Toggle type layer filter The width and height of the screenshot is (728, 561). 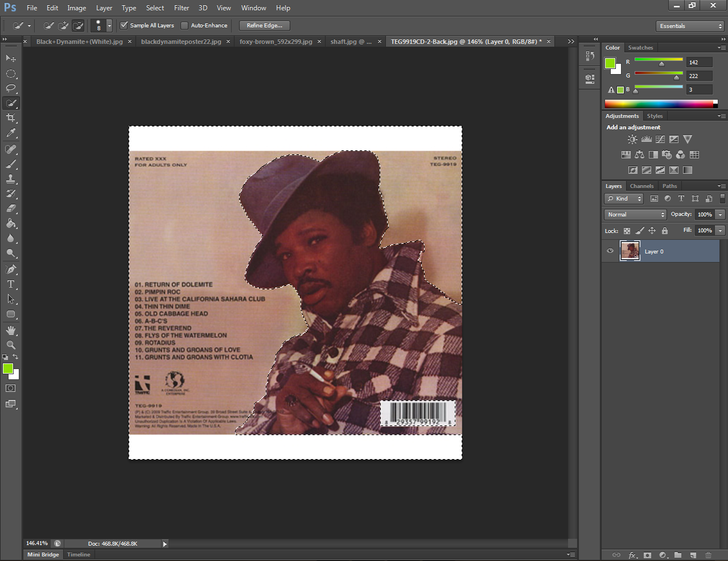(681, 199)
